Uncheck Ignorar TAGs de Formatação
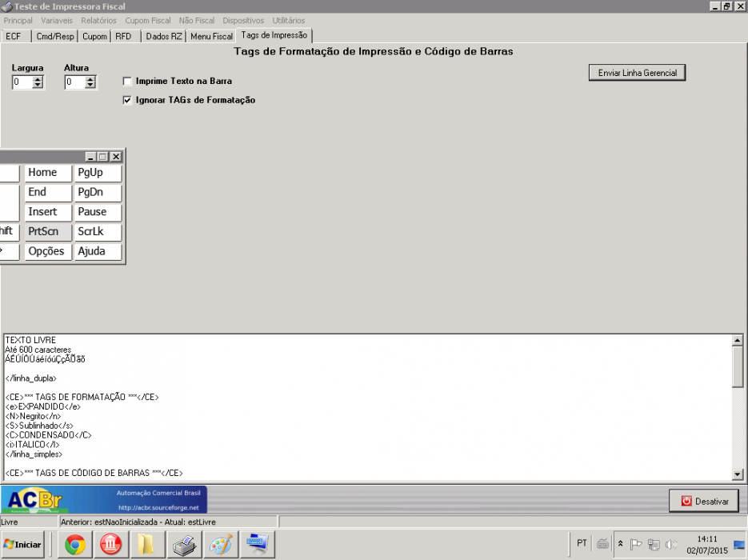748x560 pixels. point(127,100)
